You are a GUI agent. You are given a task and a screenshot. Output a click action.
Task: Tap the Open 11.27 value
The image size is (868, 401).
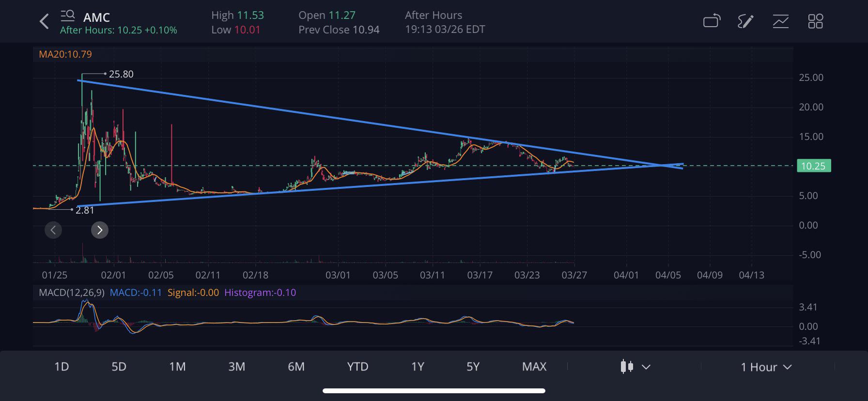click(x=327, y=15)
